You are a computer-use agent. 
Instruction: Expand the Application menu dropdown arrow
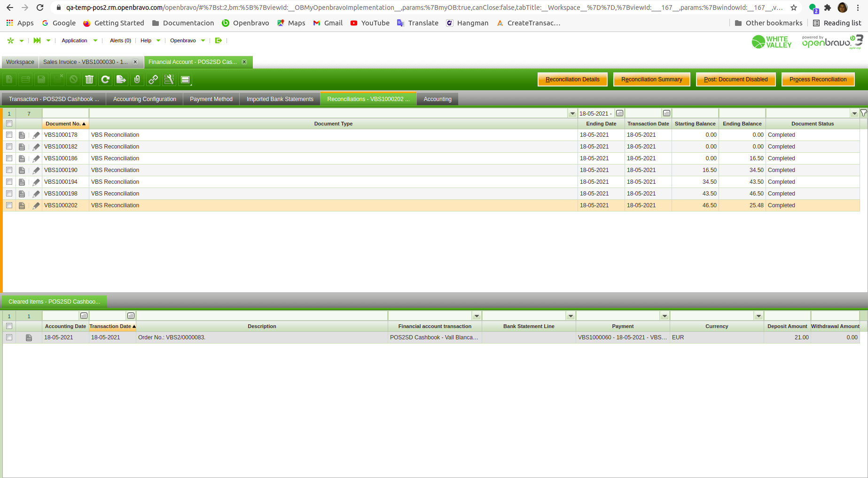(x=95, y=40)
